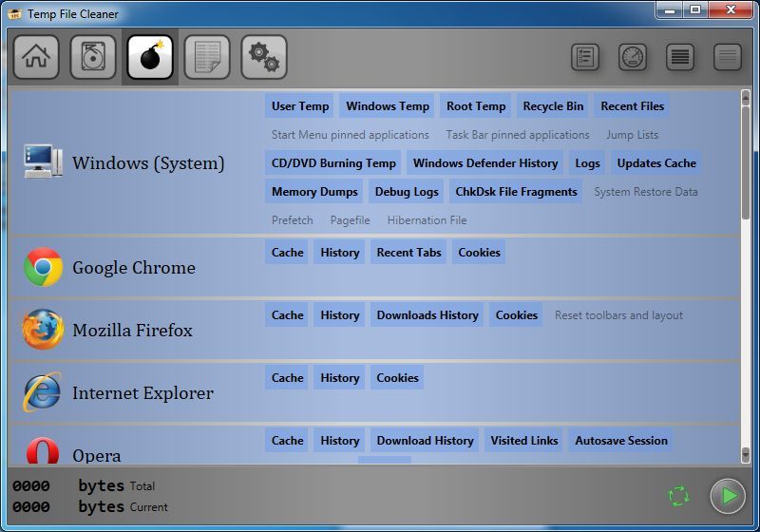Image resolution: width=760 pixels, height=532 pixels.
Task: Open the hard disk drive tab
Action: (x=93, y=57)
